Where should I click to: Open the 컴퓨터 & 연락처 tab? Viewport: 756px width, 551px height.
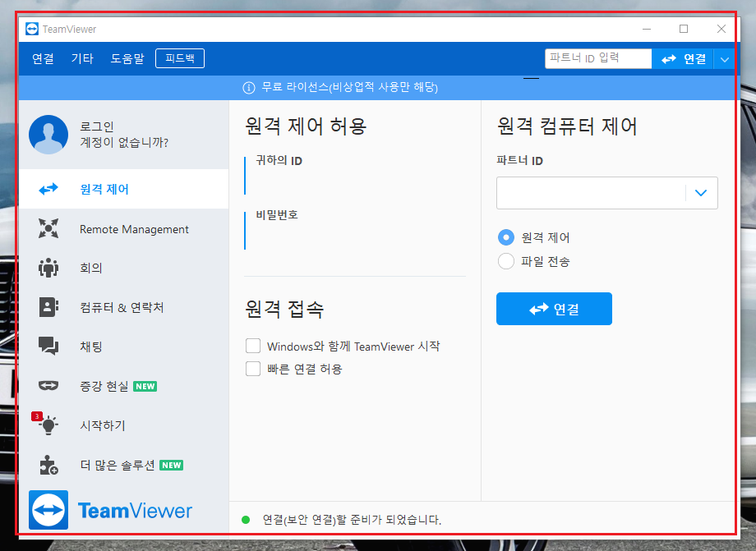point(123,307)
